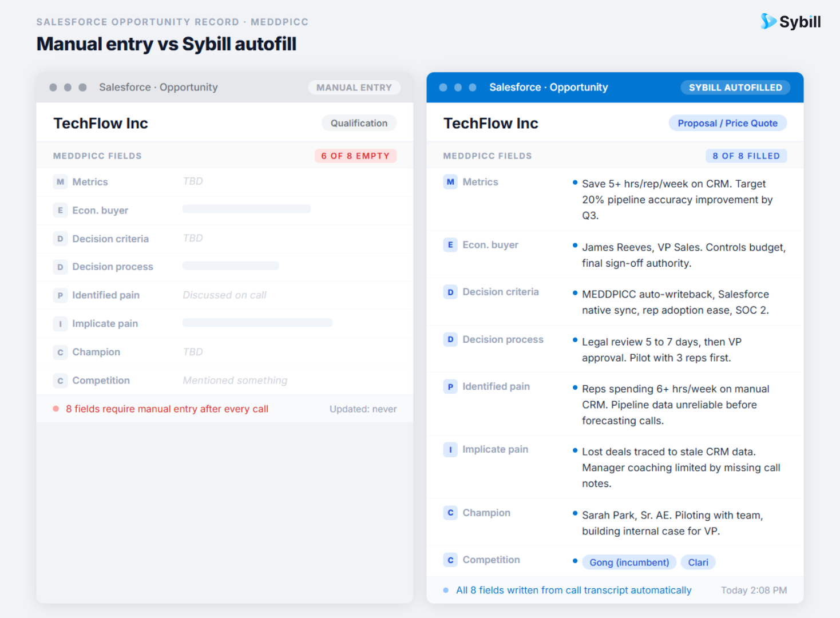The image size is (840, 618).
Task: Click Competition C icon in Sybill autofilled panel
Action: (x=450, y=560)
